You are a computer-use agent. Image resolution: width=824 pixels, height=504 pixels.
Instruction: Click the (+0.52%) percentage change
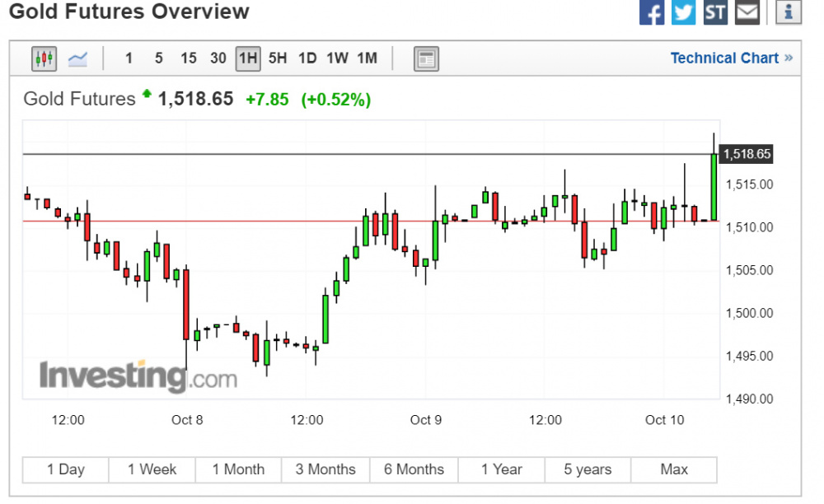point(336,99)
